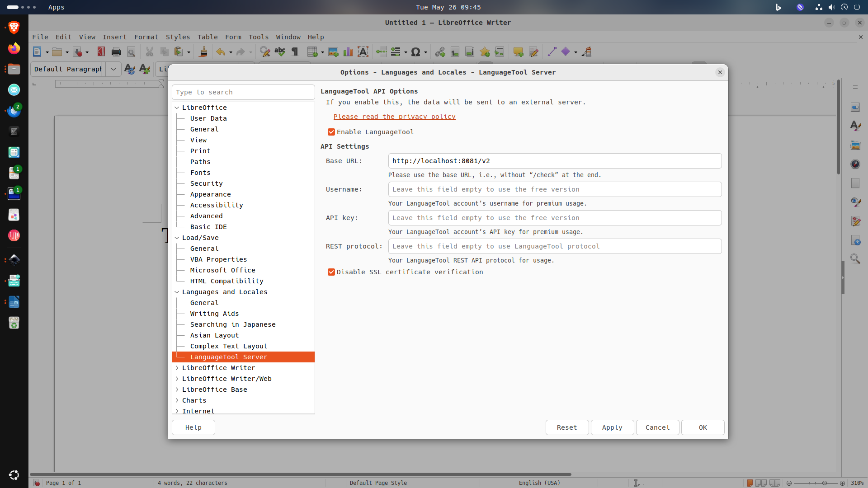Screen dimensions: 868x488
Task: Click the Insert Chart icon
Action: click(348, 52)
